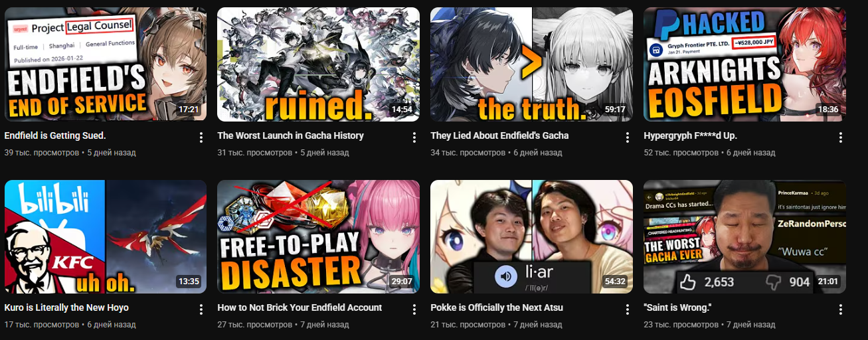Play the video with "ruined." thumbnail
Viewport: 868px width, 340px height.
(x=318, y=64)
